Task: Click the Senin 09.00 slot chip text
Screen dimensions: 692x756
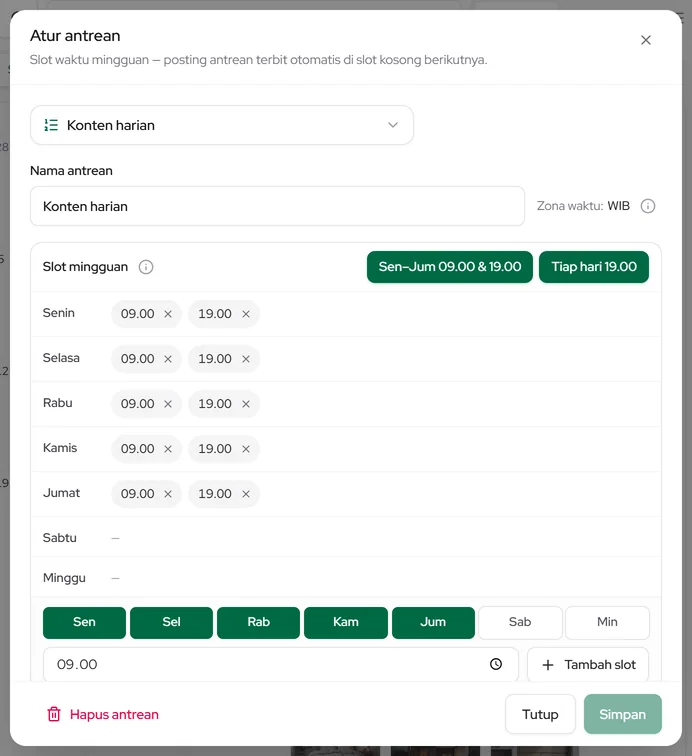Action: click(x=137, y=314)
